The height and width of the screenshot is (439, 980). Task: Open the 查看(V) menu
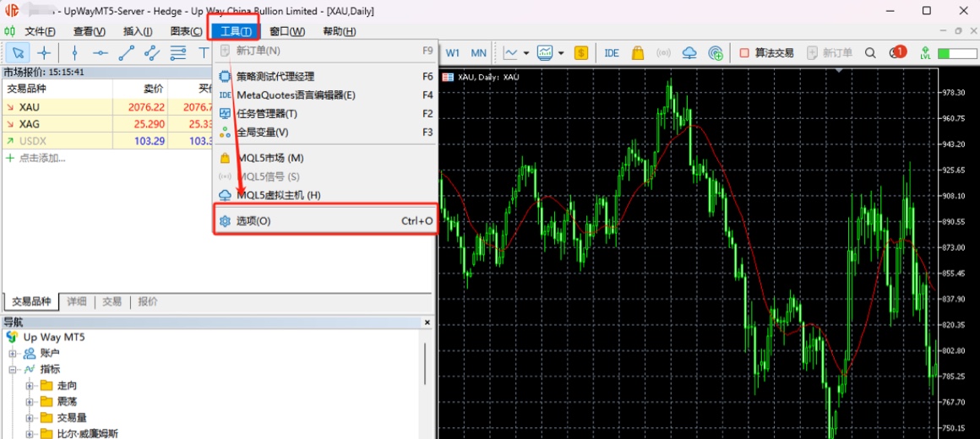coord(90,32)
